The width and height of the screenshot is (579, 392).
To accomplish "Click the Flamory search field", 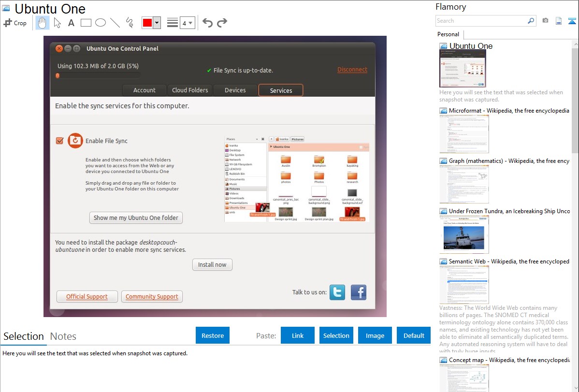I will click(481, 21).
